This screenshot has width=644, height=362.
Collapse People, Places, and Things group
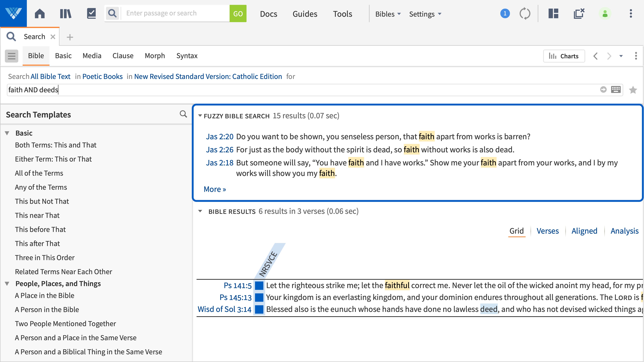[7, 284]
